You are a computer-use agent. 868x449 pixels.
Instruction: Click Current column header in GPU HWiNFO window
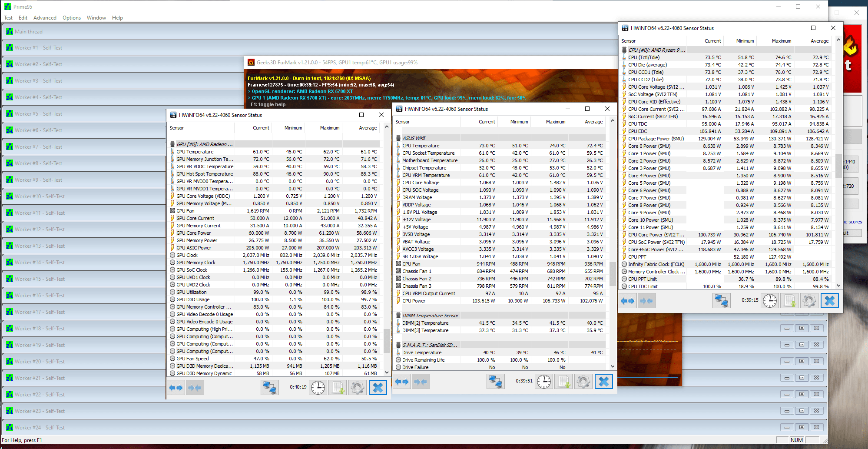(x=253, y=128)
